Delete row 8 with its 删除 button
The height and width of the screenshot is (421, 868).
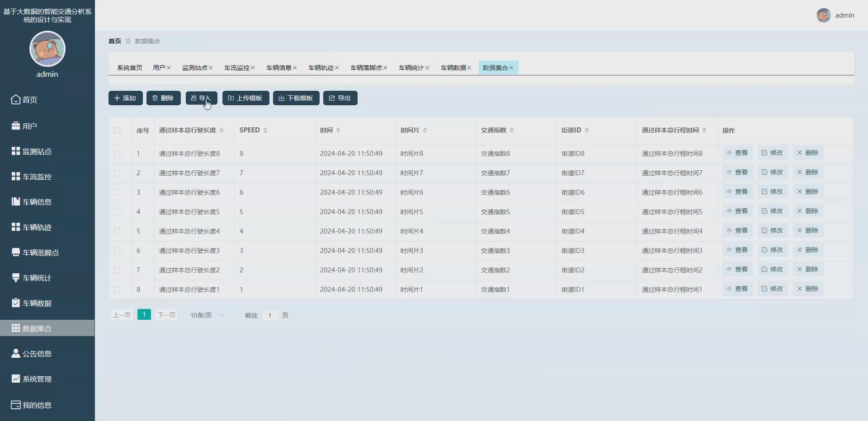(808, 289)
